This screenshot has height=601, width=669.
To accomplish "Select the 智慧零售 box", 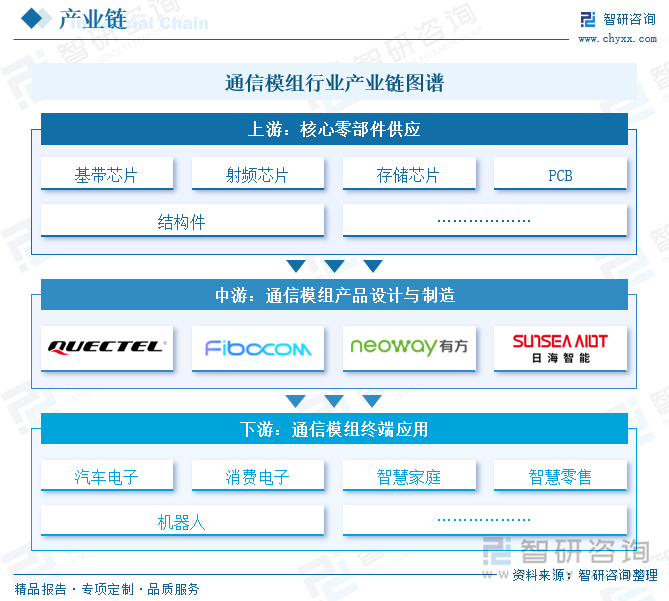I will 560,475.
